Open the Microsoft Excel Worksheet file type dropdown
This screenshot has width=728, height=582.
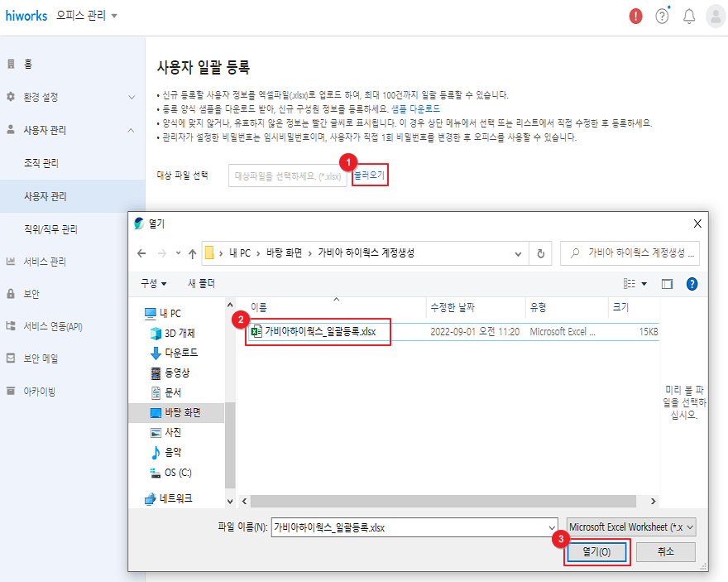631,527
